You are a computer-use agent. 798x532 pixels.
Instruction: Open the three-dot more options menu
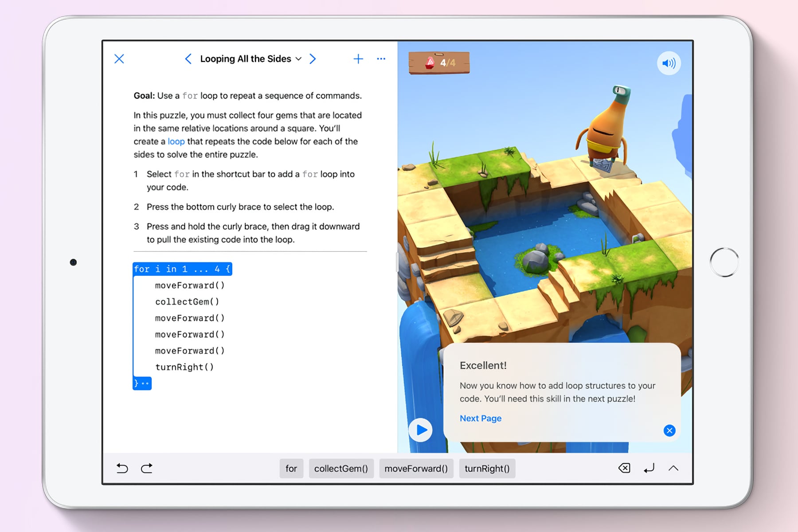(x=381, y=59)
